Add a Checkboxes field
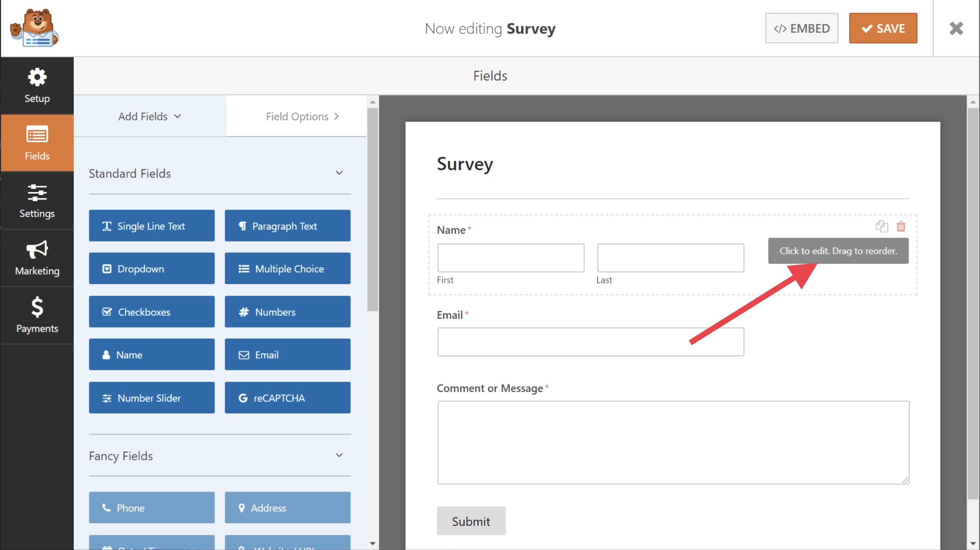The width and height of the screenshot is (980, 550). 152,312
